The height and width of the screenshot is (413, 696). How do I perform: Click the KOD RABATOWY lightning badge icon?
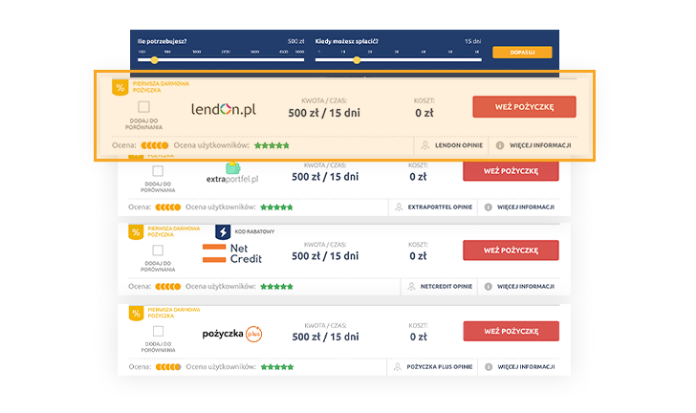(223, 232)
